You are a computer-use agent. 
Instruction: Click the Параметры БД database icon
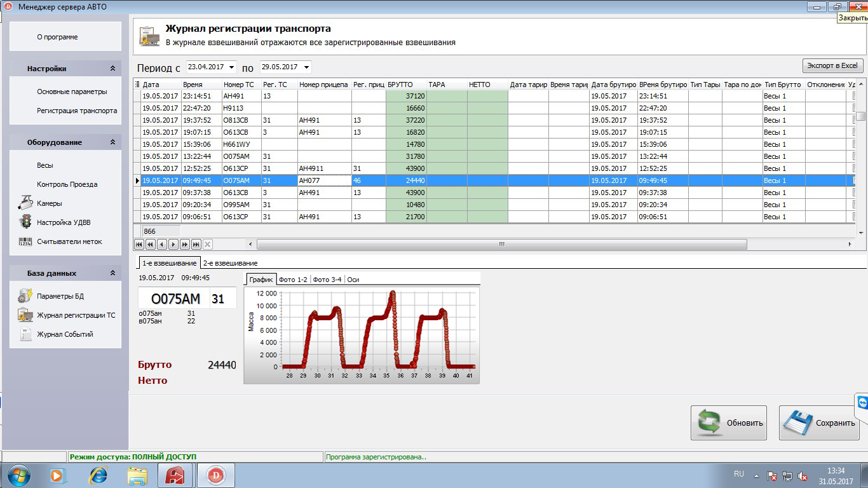click(x=25, y=296)
